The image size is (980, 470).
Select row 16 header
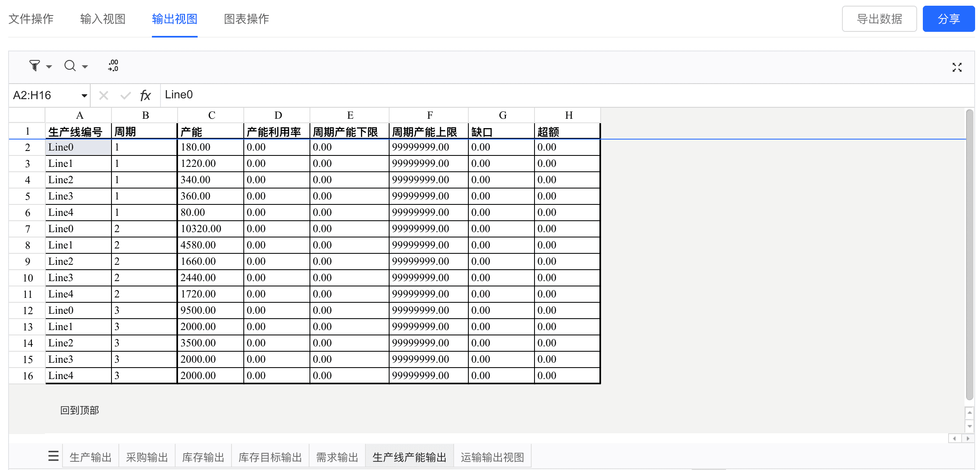(27, 376)
